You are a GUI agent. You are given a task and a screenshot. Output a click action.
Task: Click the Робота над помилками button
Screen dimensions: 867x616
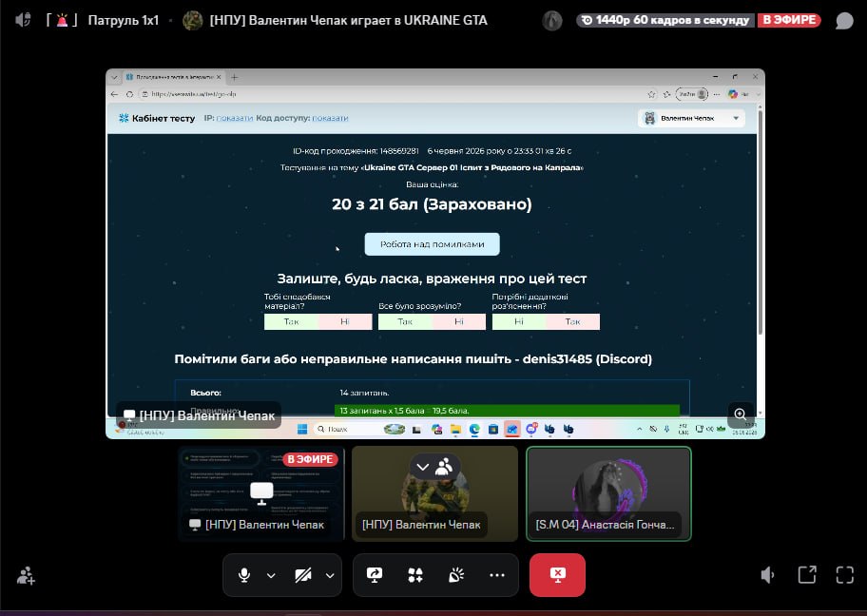(432, 244)
